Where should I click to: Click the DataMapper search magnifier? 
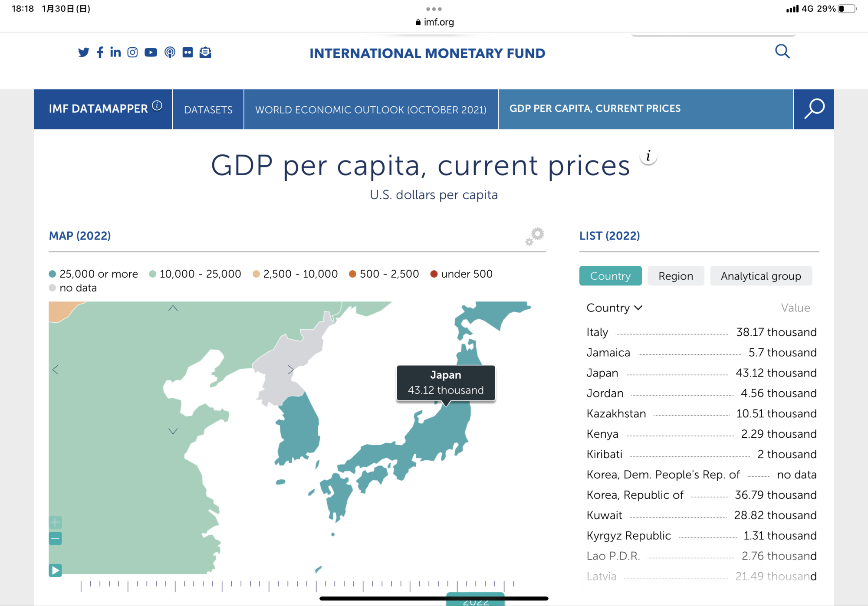(814, 109)
